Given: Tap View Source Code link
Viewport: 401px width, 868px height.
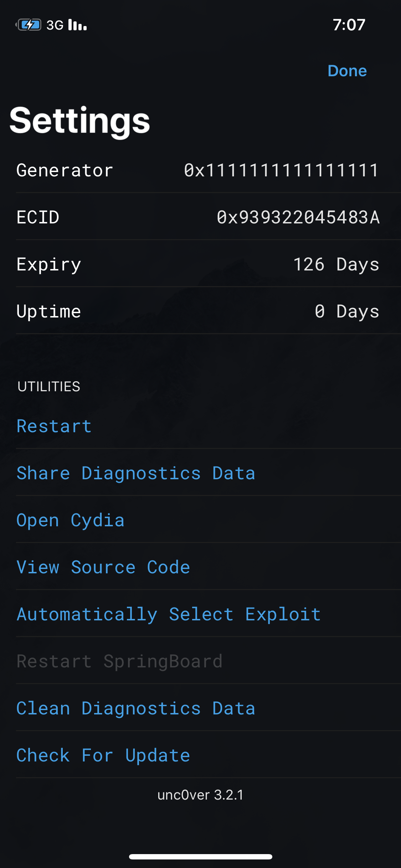Looking at the screenshot, I should click(x=103, y=567).
